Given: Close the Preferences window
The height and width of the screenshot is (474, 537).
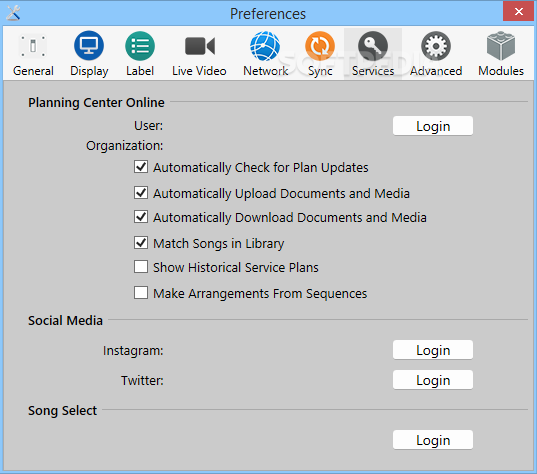Looking at the screenshot, I should (519, 11).
